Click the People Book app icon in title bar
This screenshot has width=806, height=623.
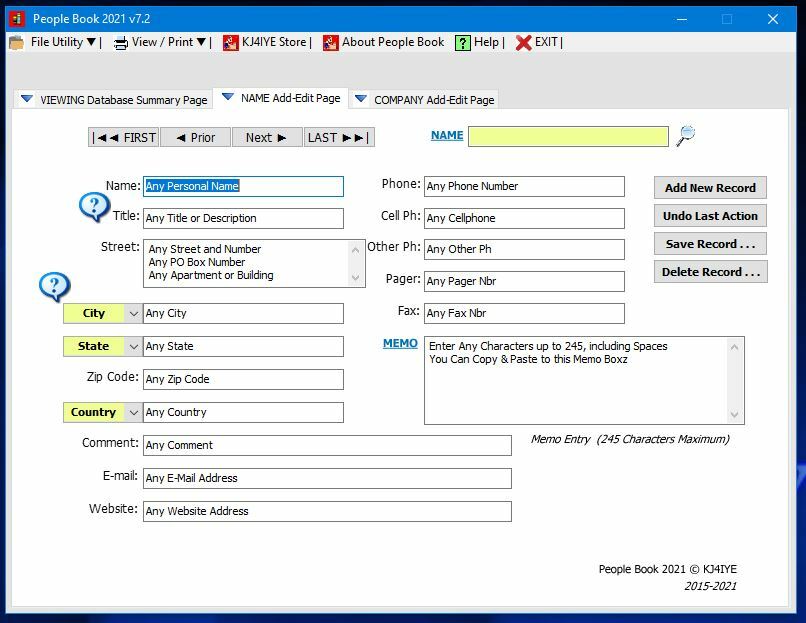coord(17,19)
